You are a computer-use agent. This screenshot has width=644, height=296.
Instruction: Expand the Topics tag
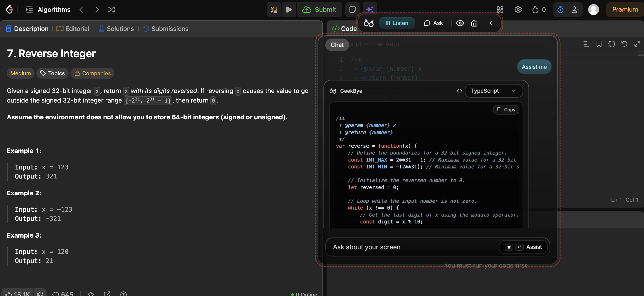(x=52, y=73)
